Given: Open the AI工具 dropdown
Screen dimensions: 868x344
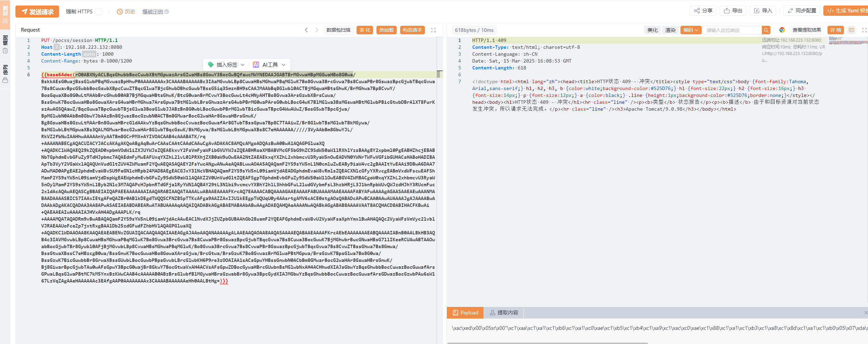Looking at the screenshot, I should click(x=269, y=65).
